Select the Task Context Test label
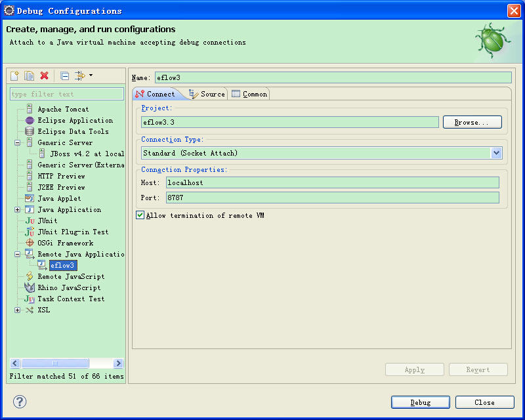Image resolution: width=525 pixels, height=420 pixels. [71, 299]
